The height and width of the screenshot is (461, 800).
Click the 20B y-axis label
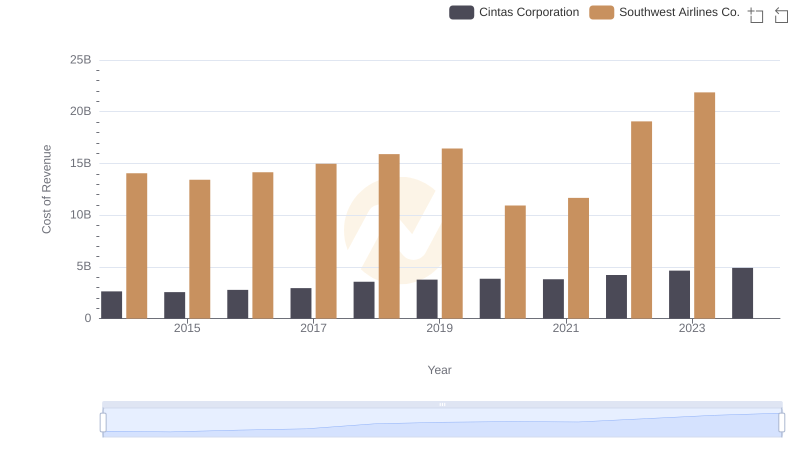81,111
